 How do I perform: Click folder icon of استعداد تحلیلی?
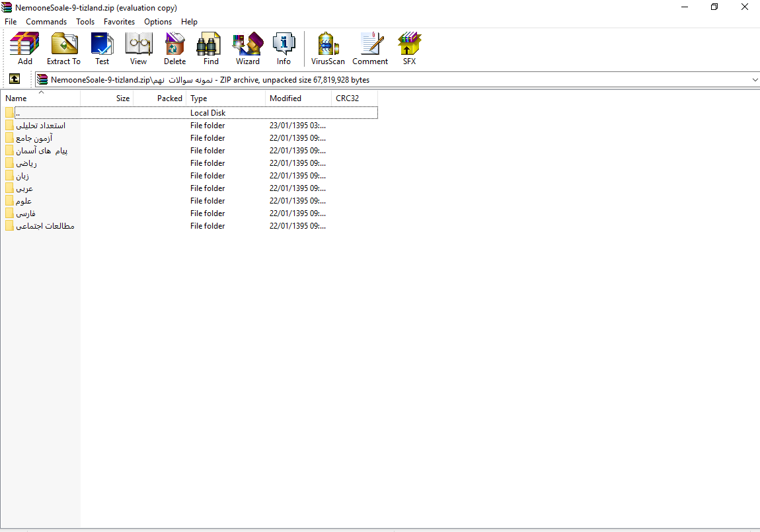click(9, 125)
